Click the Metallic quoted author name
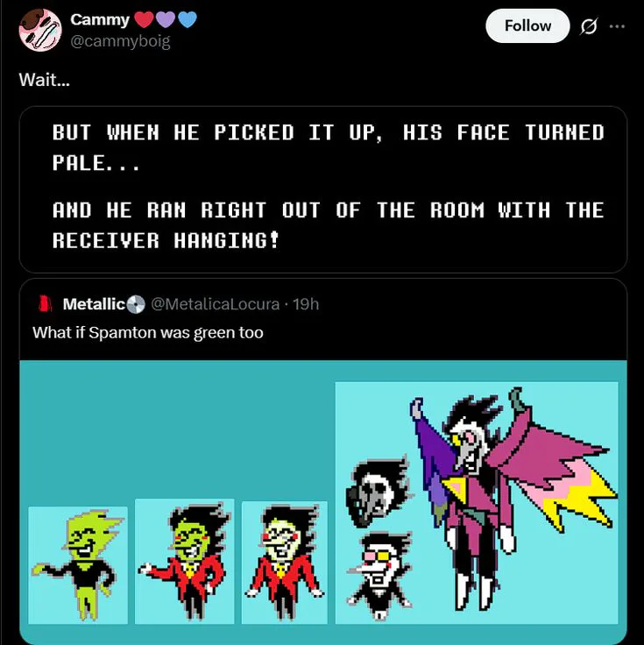This screenshot has height=645, width=644. point(94,304)
